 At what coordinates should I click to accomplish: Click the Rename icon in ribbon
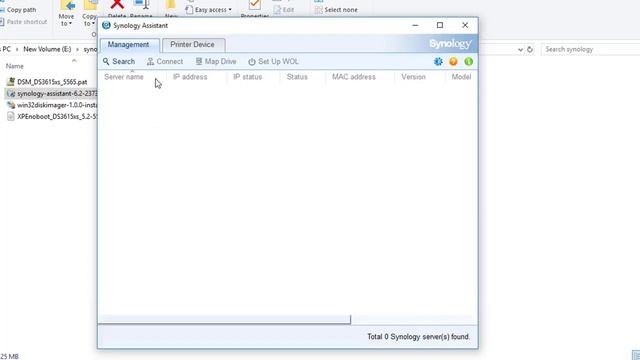coord(141,5)
